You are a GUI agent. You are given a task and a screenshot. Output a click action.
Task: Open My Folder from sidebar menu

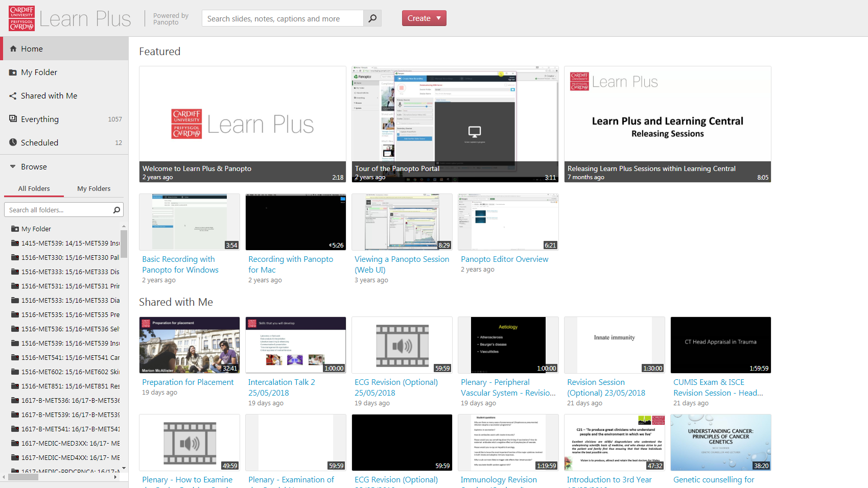64,72
